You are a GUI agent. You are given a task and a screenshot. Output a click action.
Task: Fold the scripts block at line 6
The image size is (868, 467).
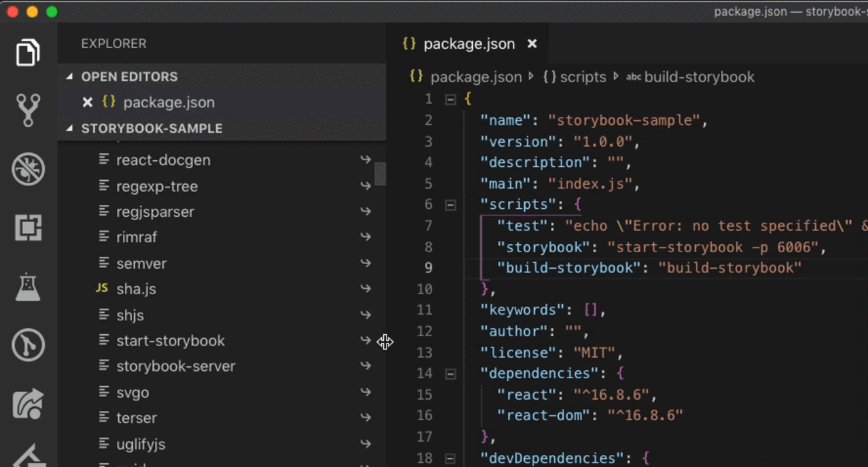tap(451, 205)
